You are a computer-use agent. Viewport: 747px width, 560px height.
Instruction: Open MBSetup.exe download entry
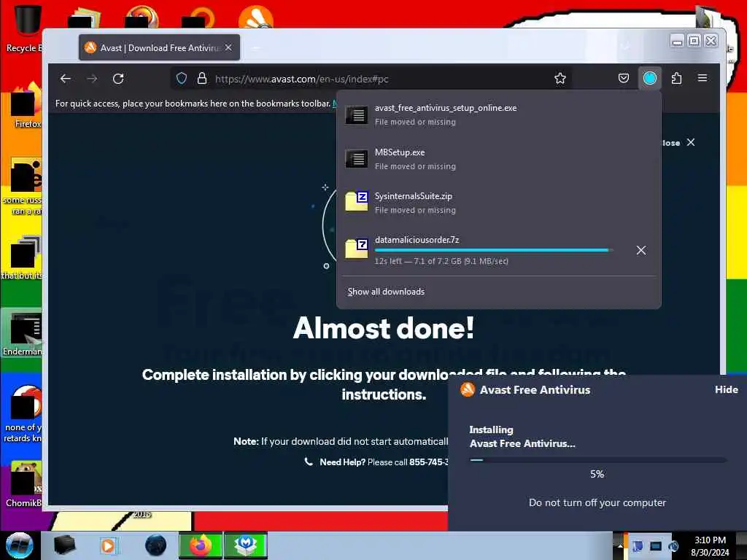click(498, 159)
